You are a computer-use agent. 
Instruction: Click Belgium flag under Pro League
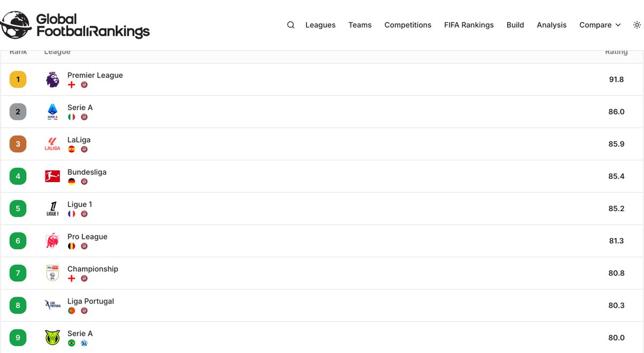tap(71, 246)
